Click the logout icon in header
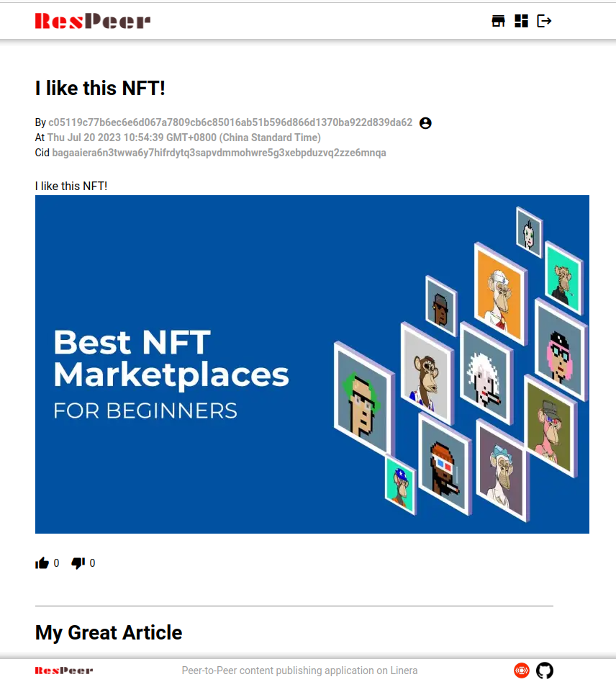 (544, 21)
